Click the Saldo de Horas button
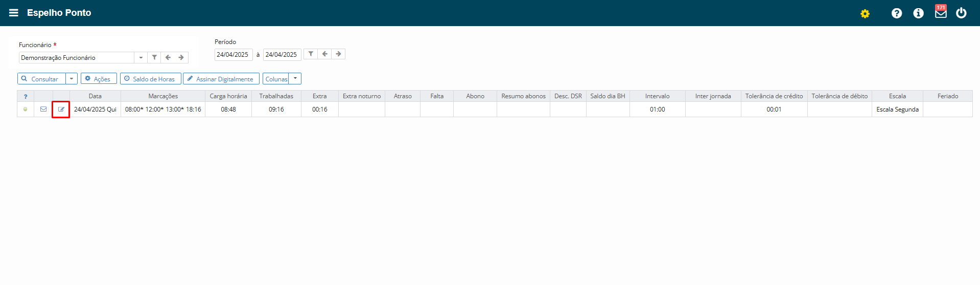 [x=150, y=79]
